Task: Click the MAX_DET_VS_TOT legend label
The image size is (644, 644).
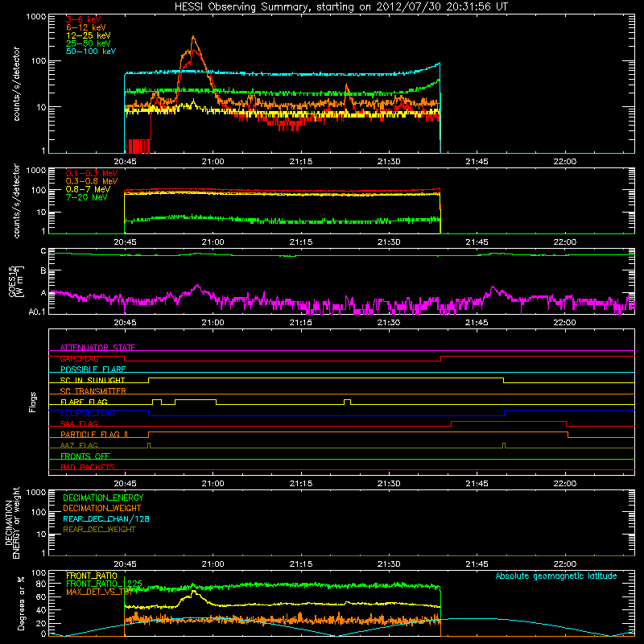Action: (101, 592)
